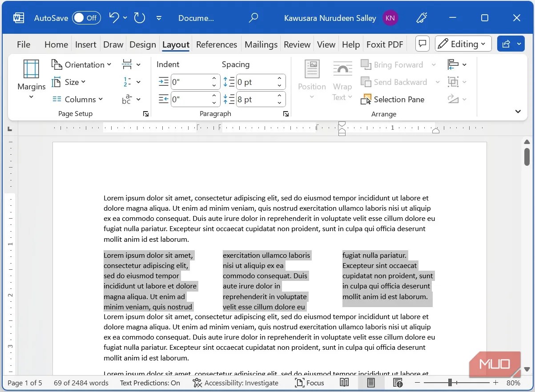The width and height of the screenshot is (535, 392).
Task: Open the Breaks menu
Action: point(131,64)
